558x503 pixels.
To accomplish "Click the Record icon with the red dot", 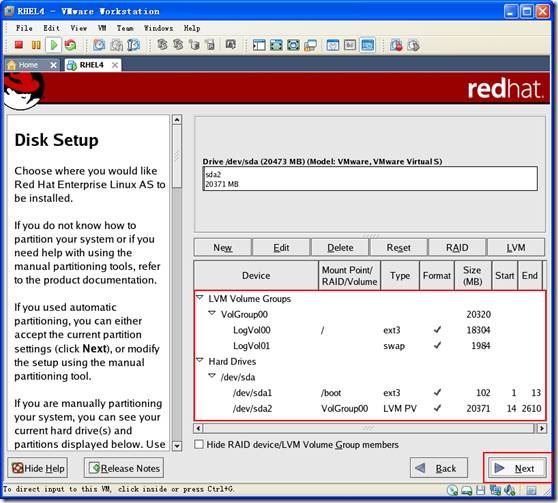I will [x=396, y=45].
